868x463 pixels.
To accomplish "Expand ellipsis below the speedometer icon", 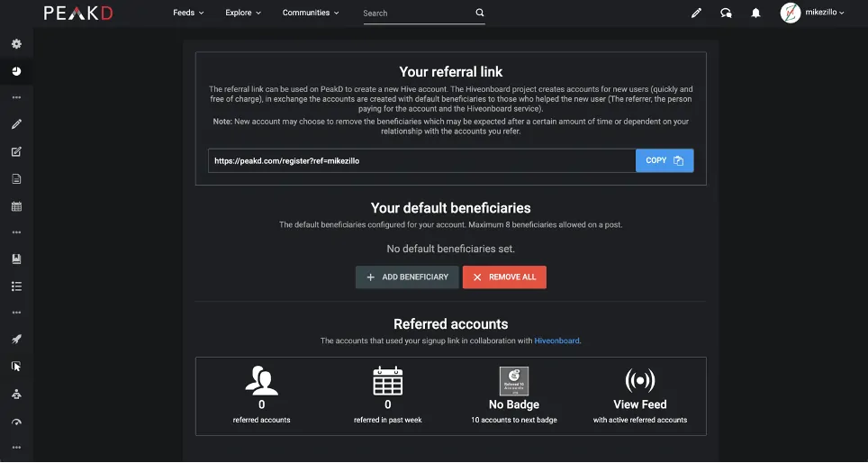I will point(16,448).
